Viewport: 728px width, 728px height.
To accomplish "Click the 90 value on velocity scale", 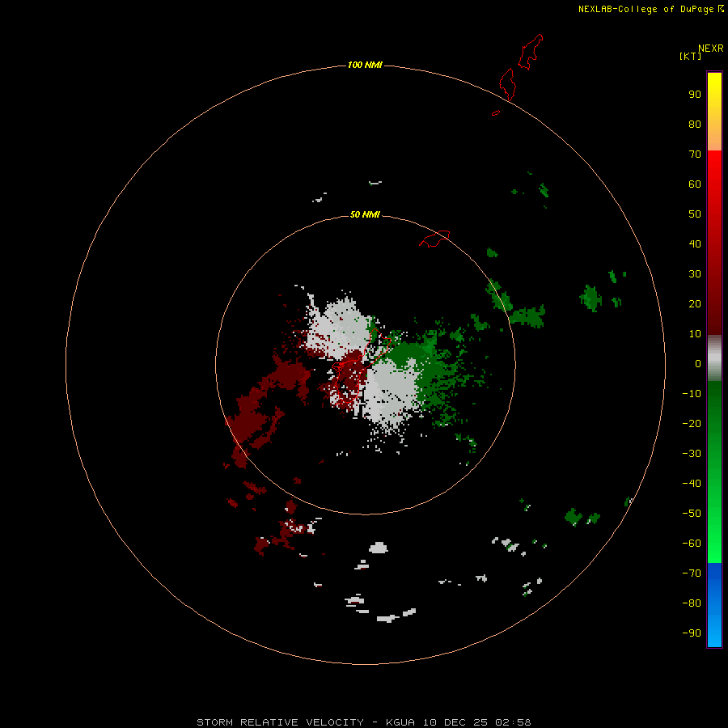I will click(x=695, y=95).
